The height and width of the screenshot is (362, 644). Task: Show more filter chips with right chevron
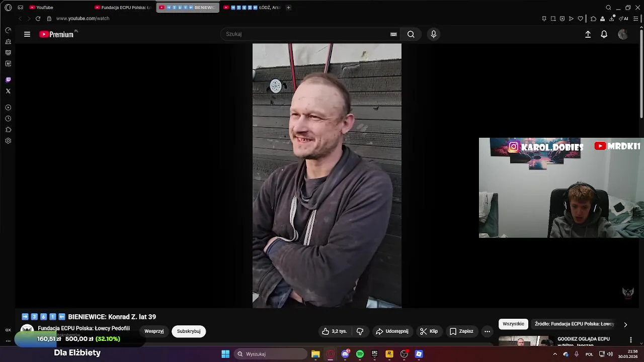click(x=625, y=324)
